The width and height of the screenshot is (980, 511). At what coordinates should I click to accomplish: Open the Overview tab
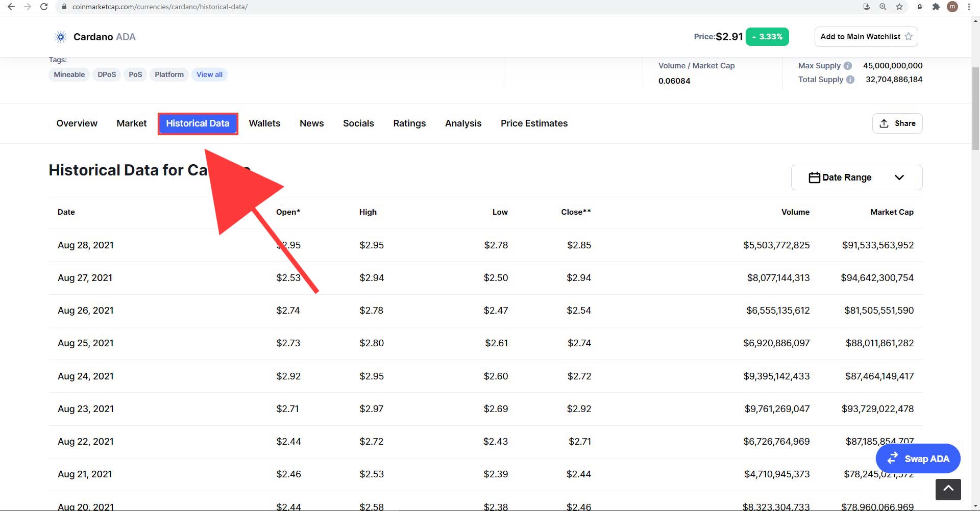pos(77,123)
